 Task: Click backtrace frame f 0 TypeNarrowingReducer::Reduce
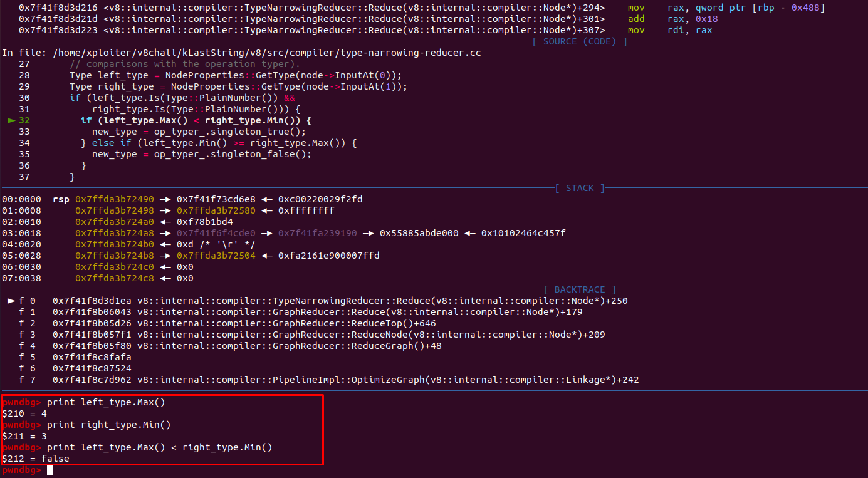(323, 301)
